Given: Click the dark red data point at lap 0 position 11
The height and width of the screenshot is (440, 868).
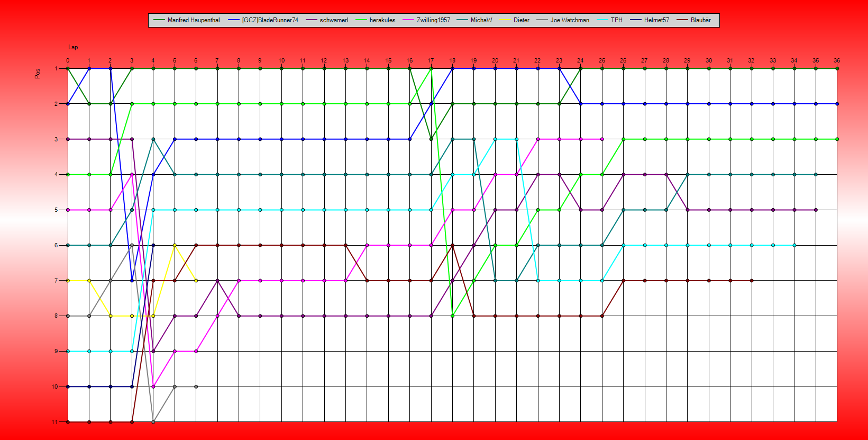Looking at the screenshot, I should (68, 422).
